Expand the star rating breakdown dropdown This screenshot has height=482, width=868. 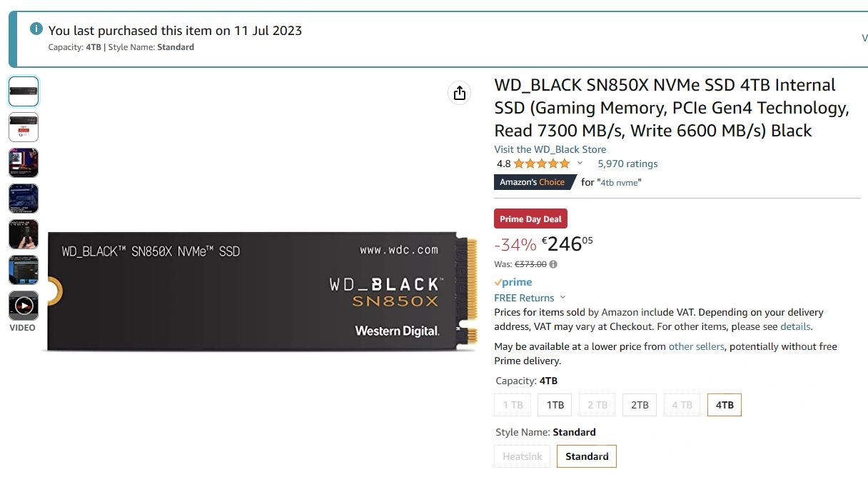point(580,163)
